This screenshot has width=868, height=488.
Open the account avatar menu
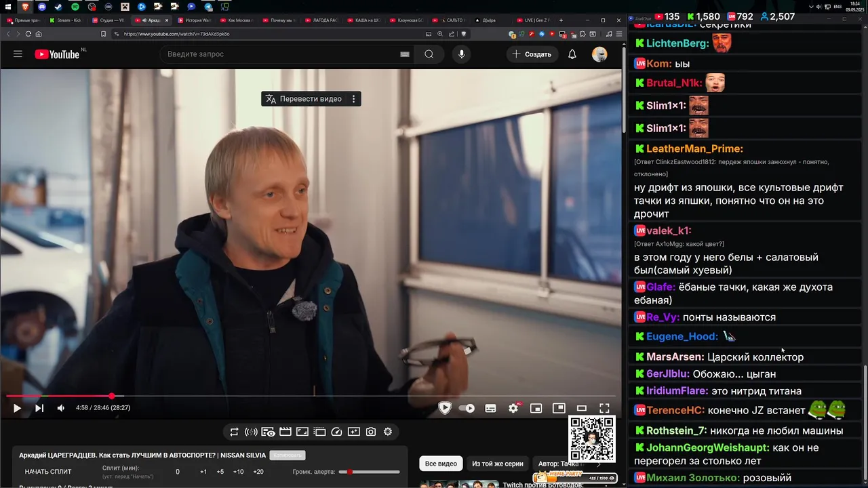[599, 54]
